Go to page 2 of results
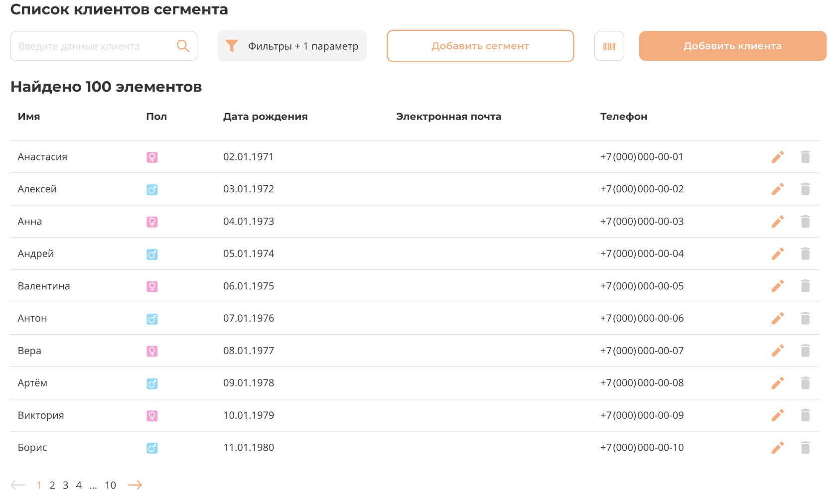This screenshot has height=504, width=837. tap(52, 485)
